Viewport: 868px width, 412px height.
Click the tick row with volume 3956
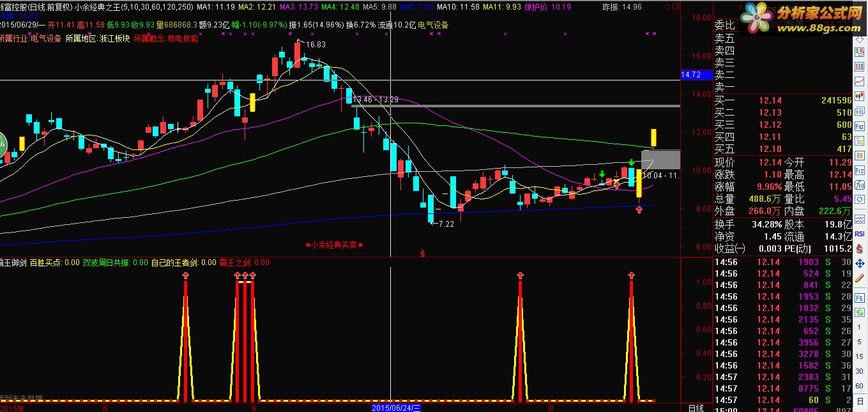(783, 342)
